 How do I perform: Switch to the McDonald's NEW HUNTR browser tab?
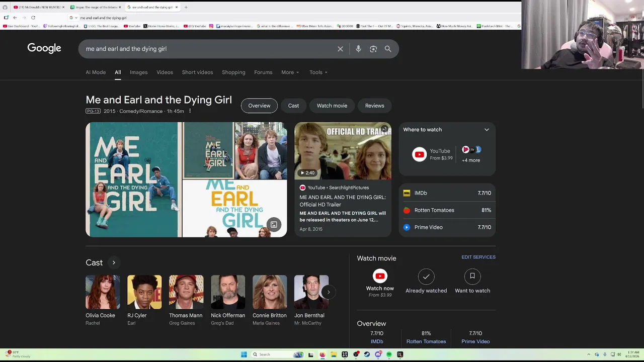coord(38,7)
